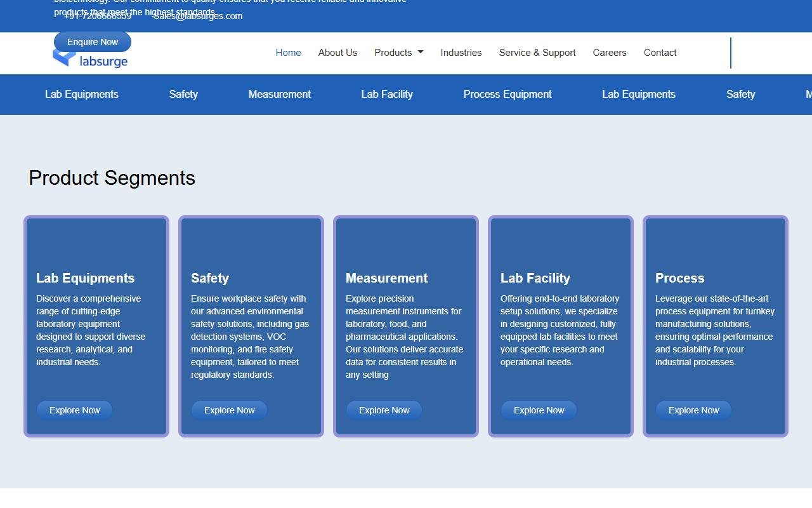Image resolution: width=812 pixels, height=508 pixels.
Task: Click the +91 phone number link
Action: 98,16
